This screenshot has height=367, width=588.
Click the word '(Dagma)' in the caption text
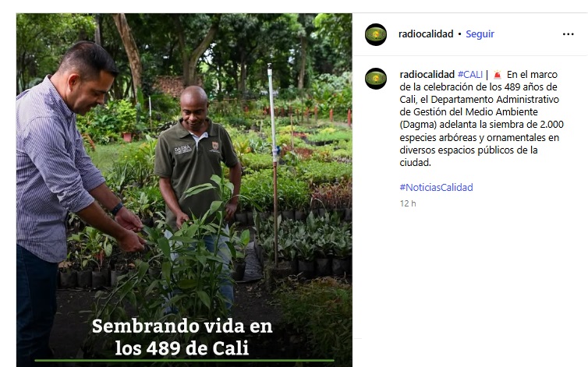pyautogui.click(x=418, y=125)
